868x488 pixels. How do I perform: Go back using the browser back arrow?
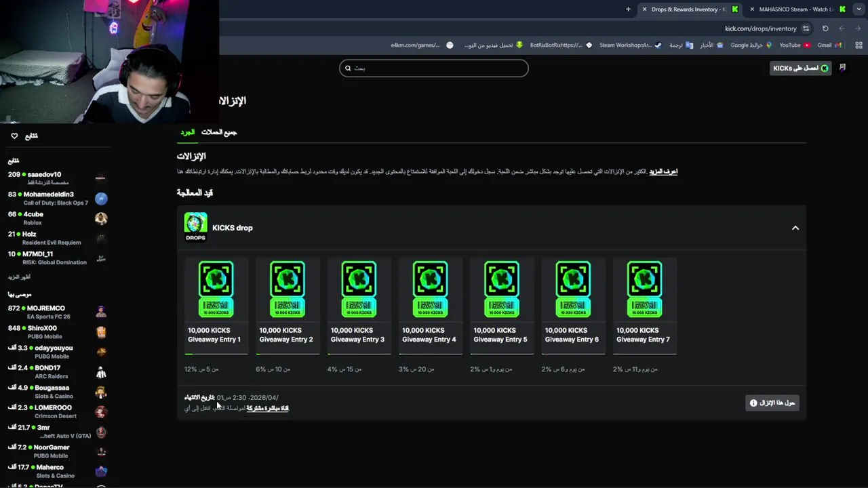click(842, 28)
